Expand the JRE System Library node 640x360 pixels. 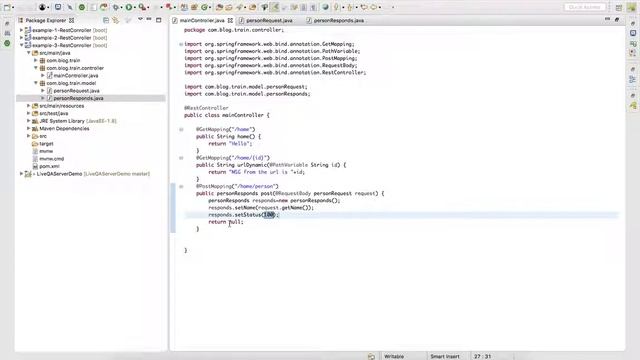point(29,121)
